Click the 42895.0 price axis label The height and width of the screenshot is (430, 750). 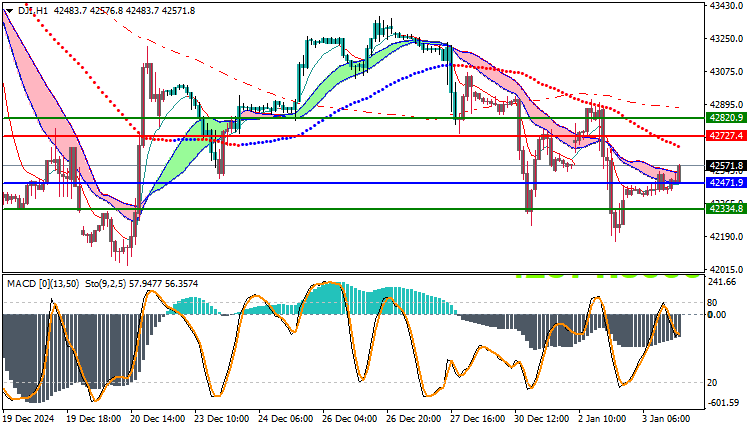tap(727, 104)
